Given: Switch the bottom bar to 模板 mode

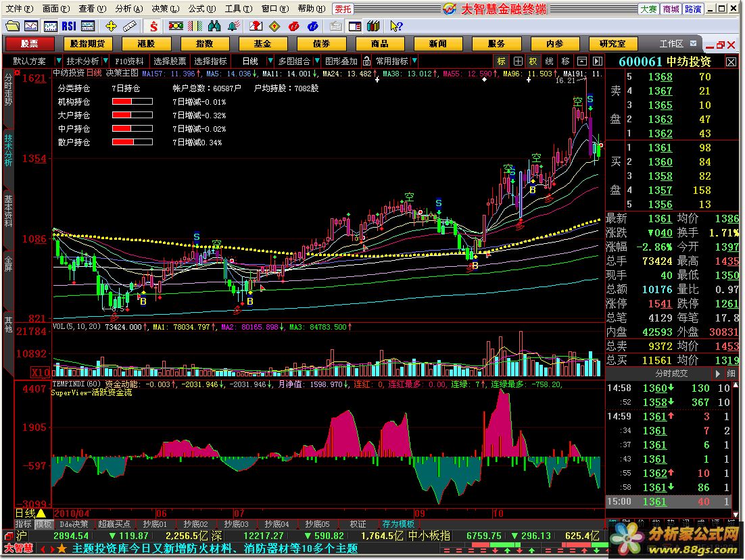Looking at the screenshot, I should pyautogui.click(x=43, y=524).
